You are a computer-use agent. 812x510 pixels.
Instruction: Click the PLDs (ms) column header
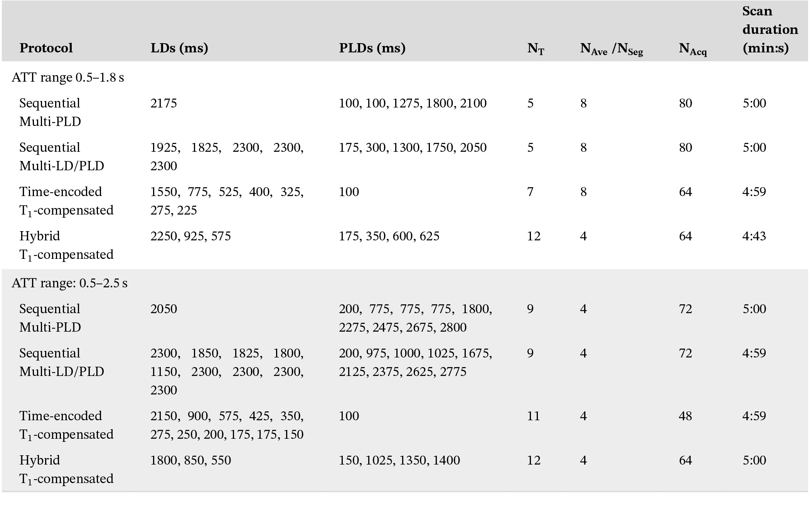pyautogui.click(x=372, y=48)
